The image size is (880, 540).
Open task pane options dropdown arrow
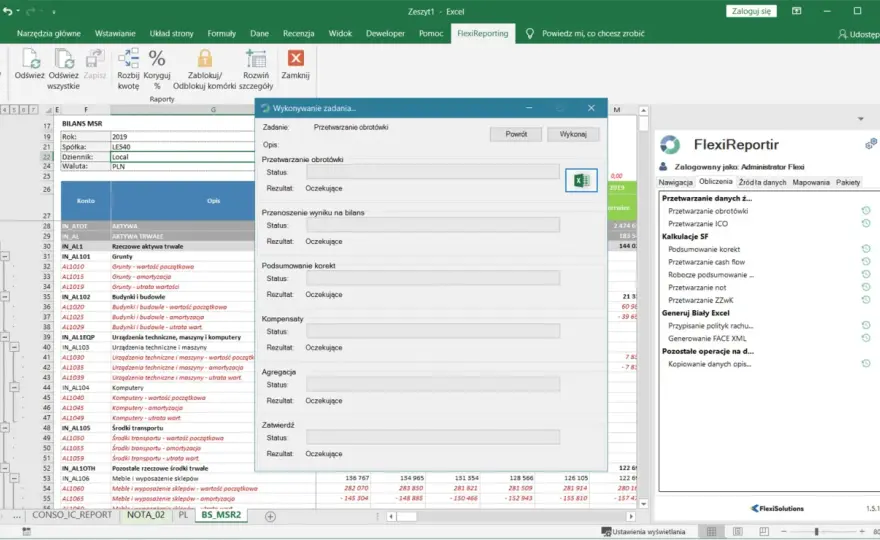click(860, 119)
